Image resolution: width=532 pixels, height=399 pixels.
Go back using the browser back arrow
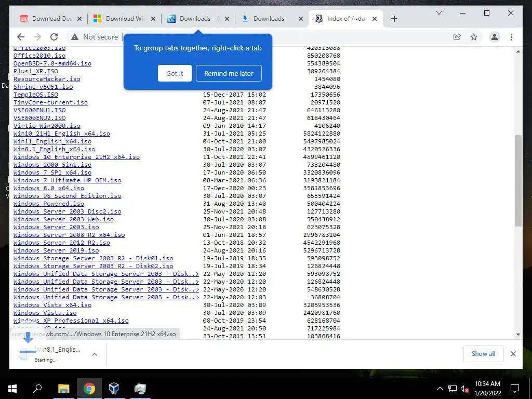(x=21, y=37)
